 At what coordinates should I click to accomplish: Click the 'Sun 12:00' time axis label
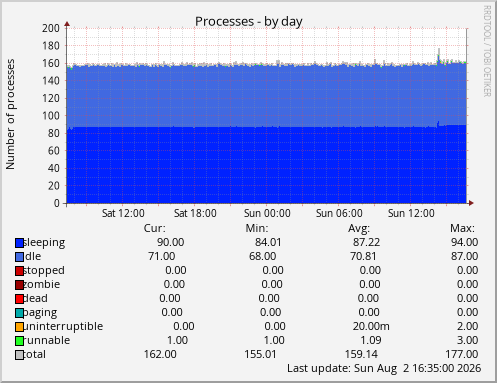[411, 213]
